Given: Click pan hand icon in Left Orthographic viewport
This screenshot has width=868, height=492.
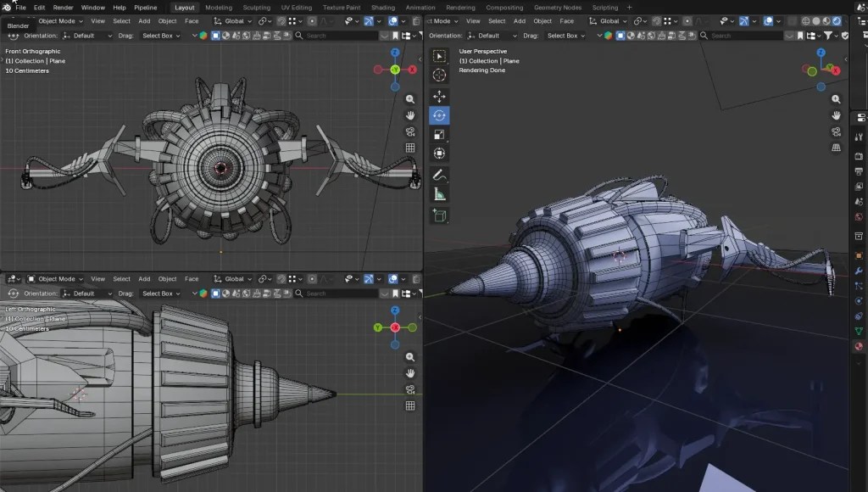Looking at the screenshot, I should pos(410,373).
